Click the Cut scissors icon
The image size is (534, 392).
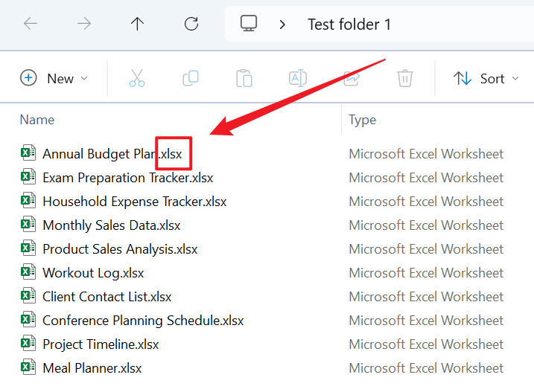point(137,78)
